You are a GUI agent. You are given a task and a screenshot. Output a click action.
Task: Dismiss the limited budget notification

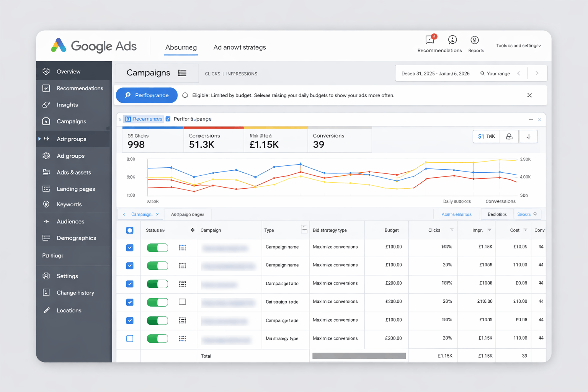pyautogui.click(x=529, y=95)
